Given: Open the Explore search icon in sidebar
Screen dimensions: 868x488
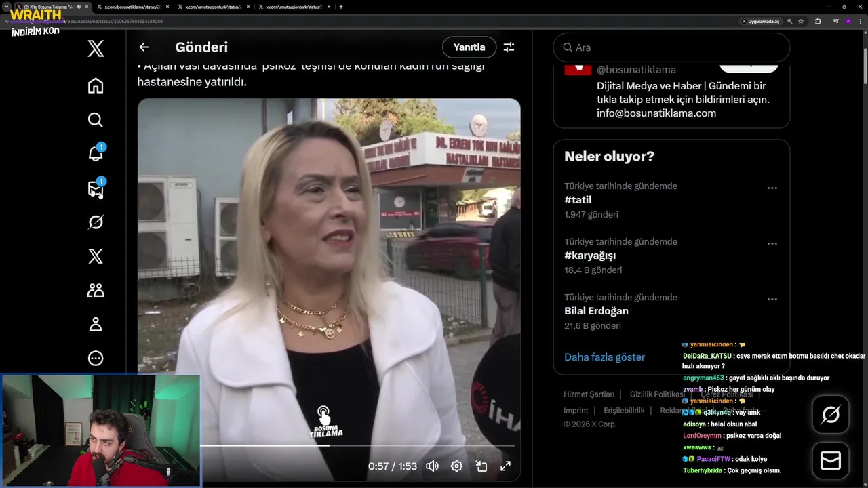Looking at the screenshot, I should (96, 120).
